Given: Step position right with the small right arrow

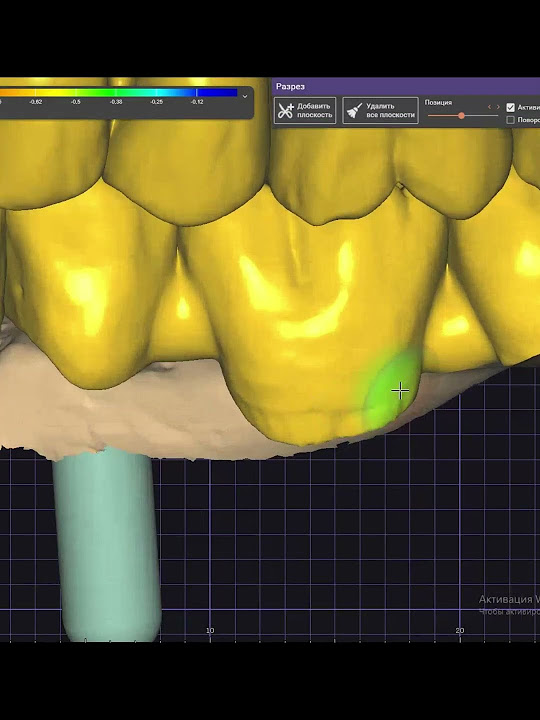Looking at the screenshot, I should point(498,107).
